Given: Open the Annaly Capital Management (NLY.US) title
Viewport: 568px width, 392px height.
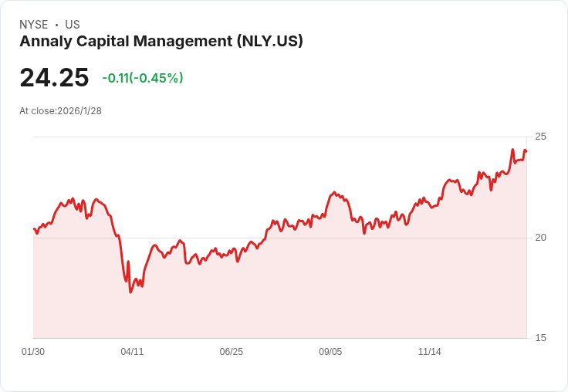Looking at the screenshot, I should [161, 41].
